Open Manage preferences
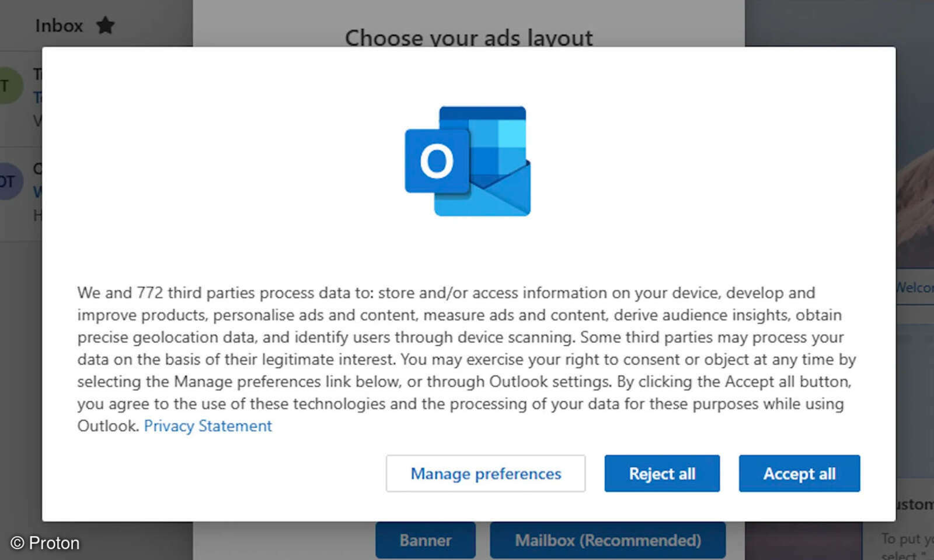Image resolution: width=934 pixels, height=560 pixels. click(486, 473)
